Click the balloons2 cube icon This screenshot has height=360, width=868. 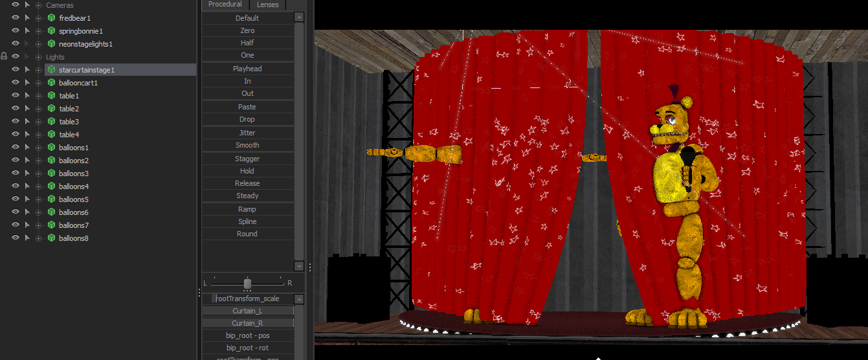[x=51, y=161]
